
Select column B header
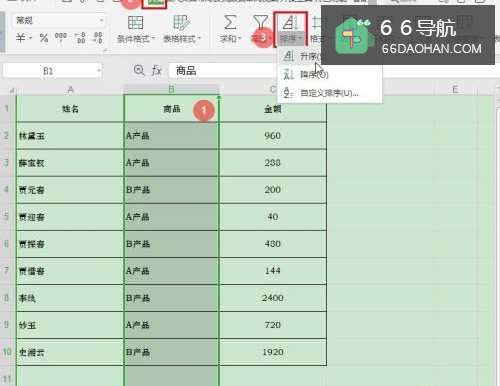click(171, 89)
